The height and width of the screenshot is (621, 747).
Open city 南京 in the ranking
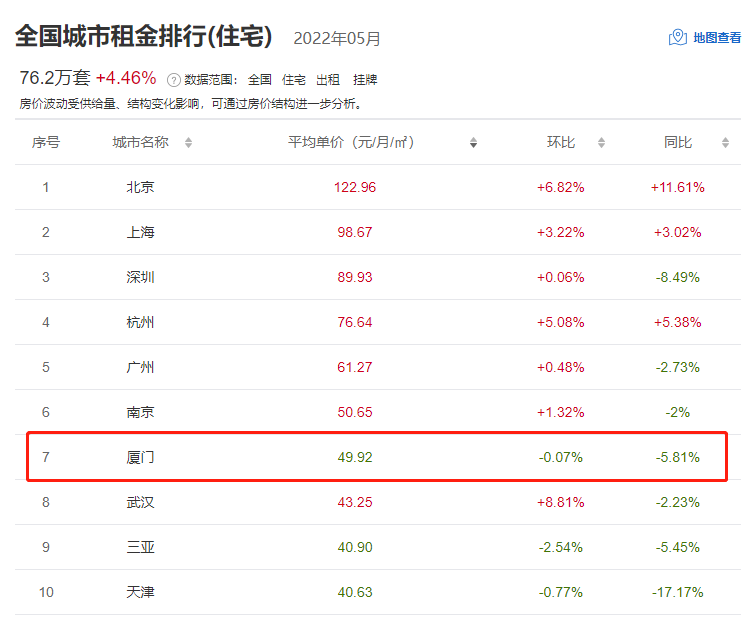141,412
